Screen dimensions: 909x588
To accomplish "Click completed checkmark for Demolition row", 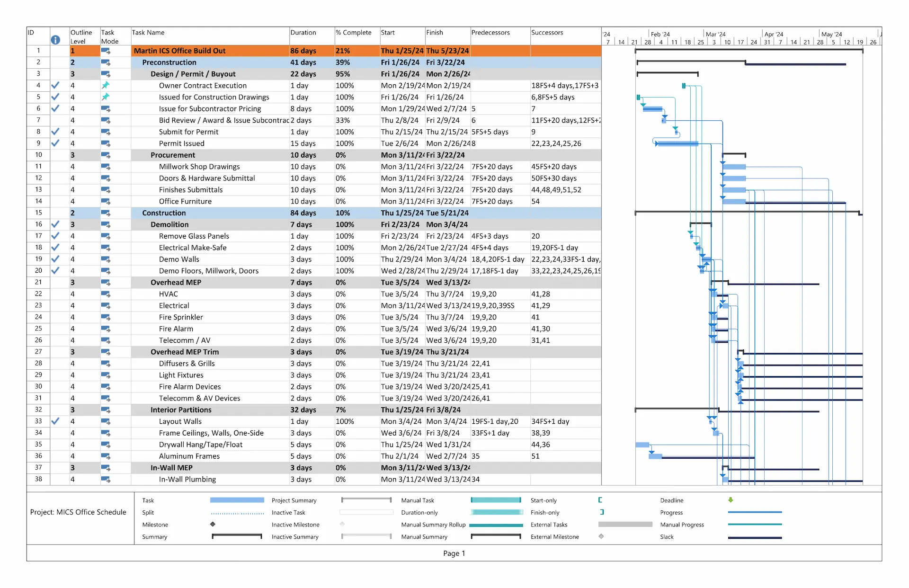I will pyautogui.click(x=55, y=224).
